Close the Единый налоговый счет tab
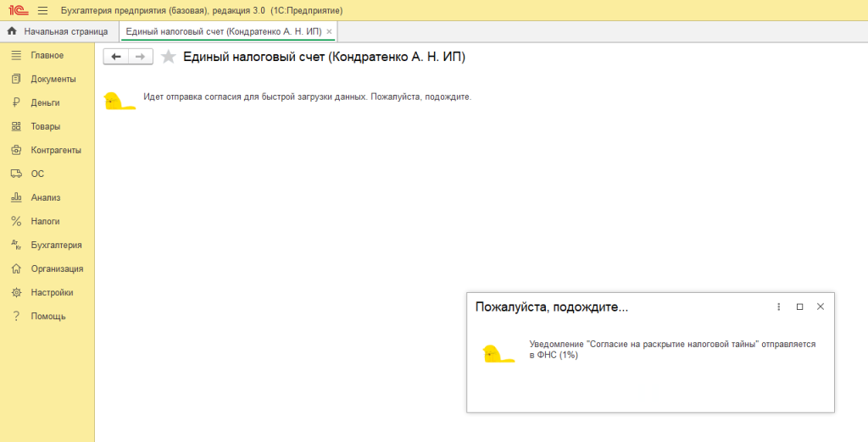Screen dimensions: 868x442 (x=330, y=32)
